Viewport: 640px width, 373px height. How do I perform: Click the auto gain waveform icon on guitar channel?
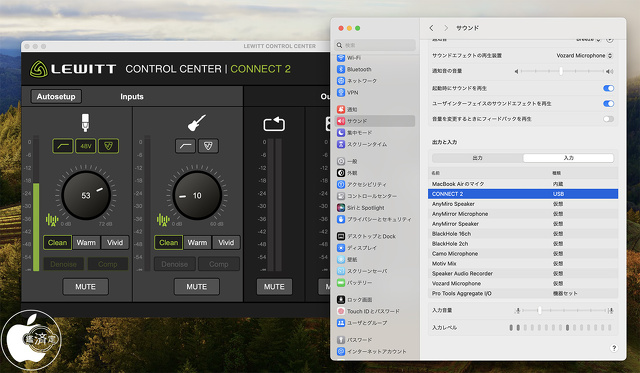point(163,220)
